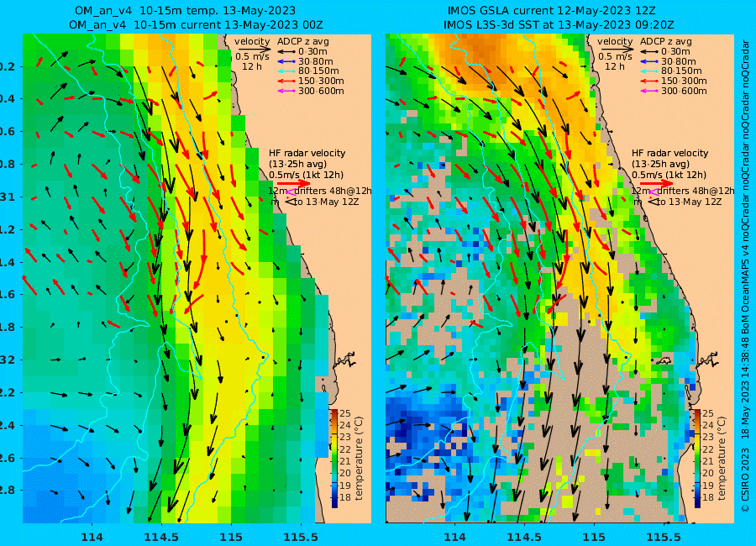Screen dimensions: 756x546
Task: Click the red 150-300m arrow in OM_an_v4 legend
Action: pos(286,81)
